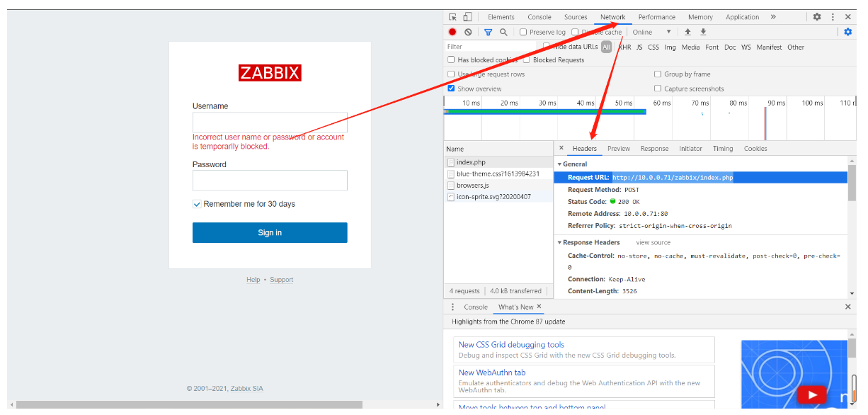
Task: Click the Username input field
Action: click(x=270, y=121)
